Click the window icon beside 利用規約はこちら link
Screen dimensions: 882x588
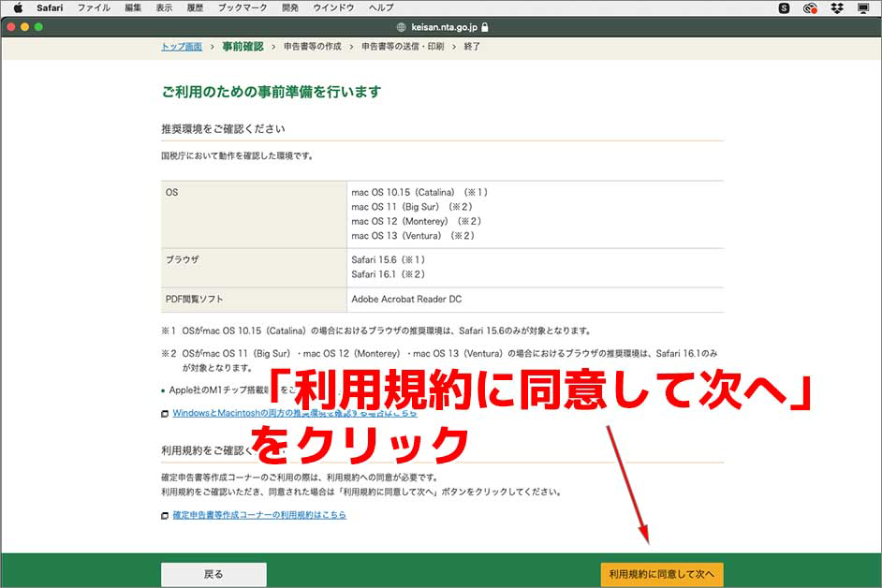163,514
